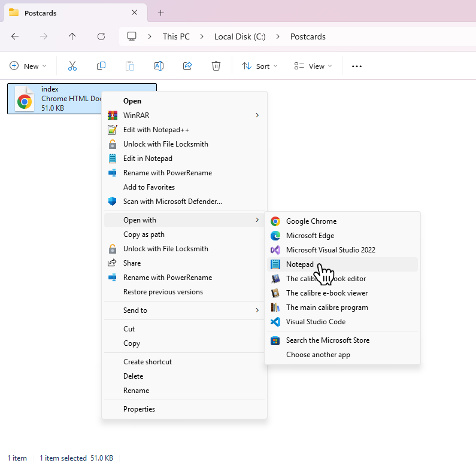Open the View dropdown menu
Viewport: 476px width, 463px height.
[313, 66]
